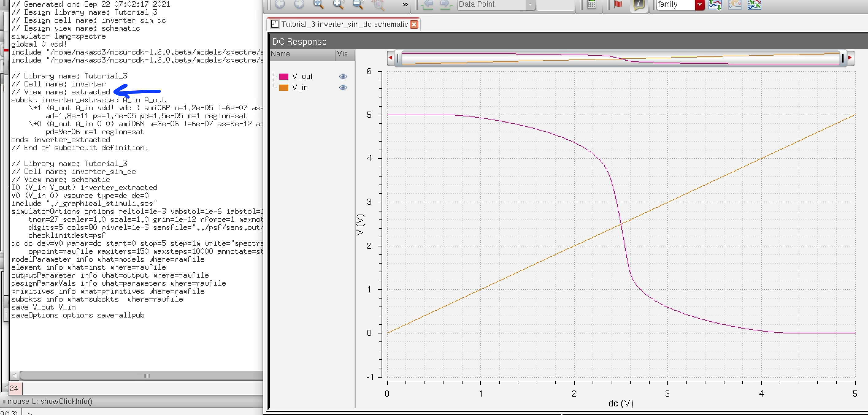Click the 'simulator lang=spectre' line
This screenshot has width=868, height=415.
click(59, 36)
